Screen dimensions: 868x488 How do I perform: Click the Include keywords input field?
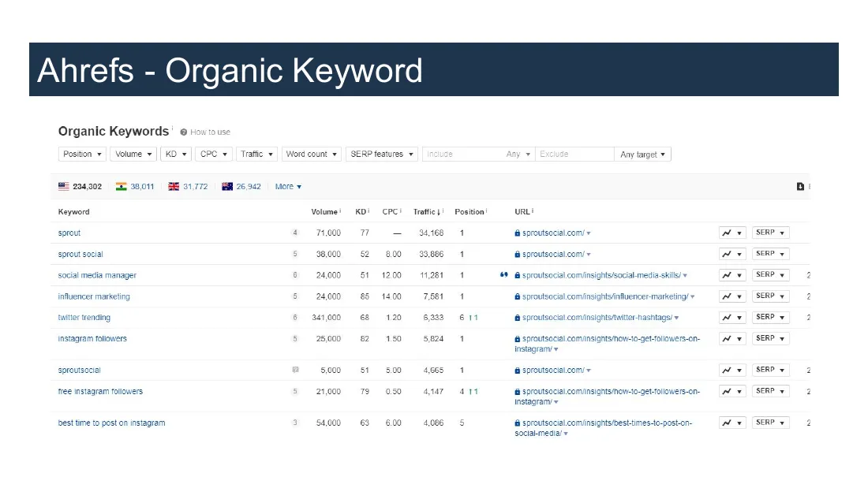tap(462, 155)
